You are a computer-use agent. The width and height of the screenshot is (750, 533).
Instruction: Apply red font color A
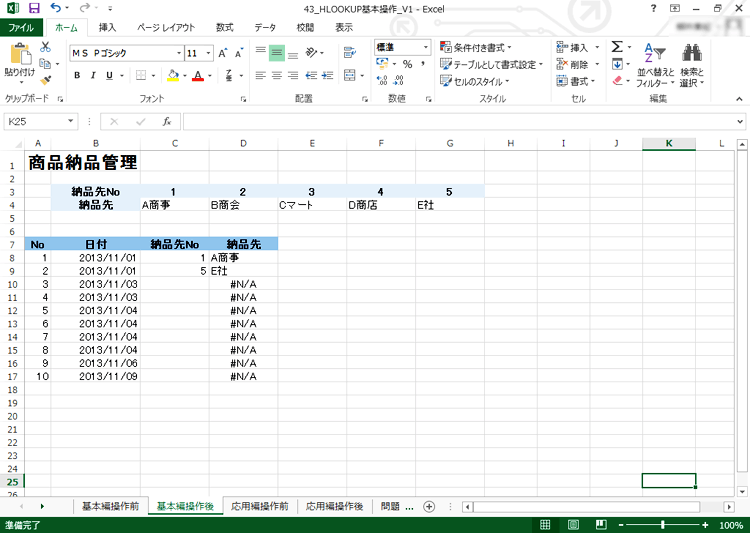pyautogui.click(x=198, y=75)
